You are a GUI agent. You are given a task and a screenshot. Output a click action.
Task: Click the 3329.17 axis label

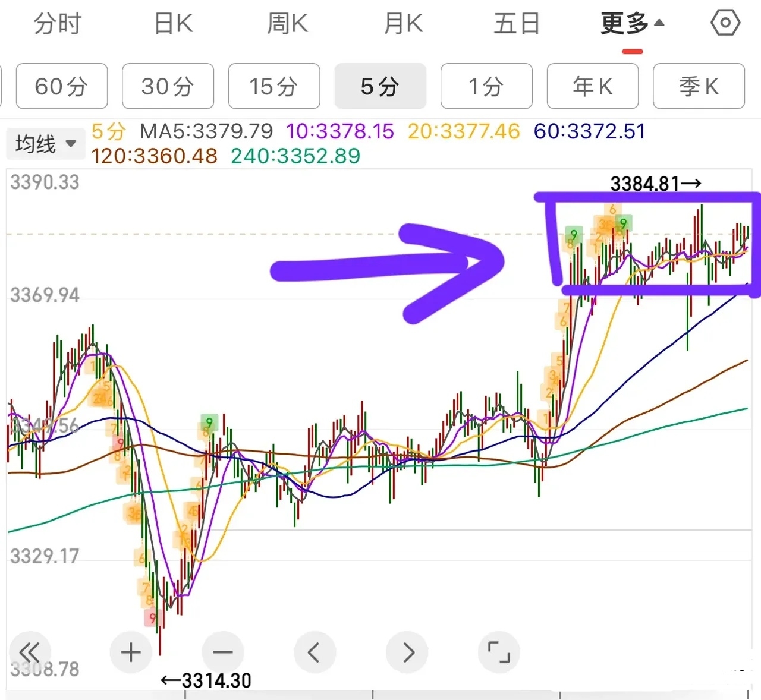(x=45, y=556)
